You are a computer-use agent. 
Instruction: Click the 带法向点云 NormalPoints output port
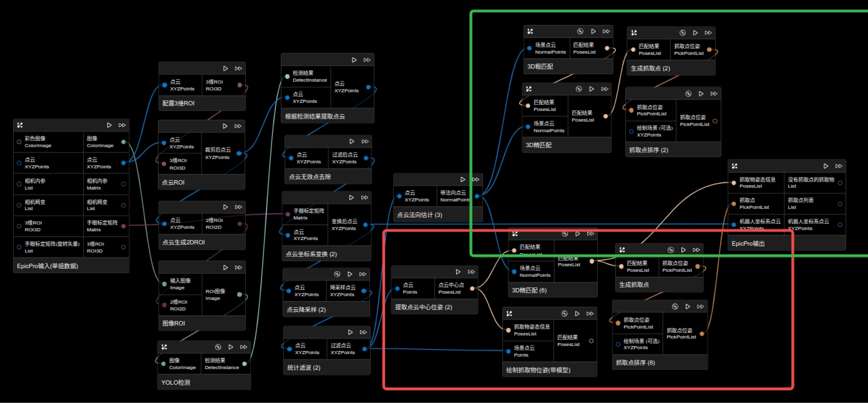tap(477, 196)
